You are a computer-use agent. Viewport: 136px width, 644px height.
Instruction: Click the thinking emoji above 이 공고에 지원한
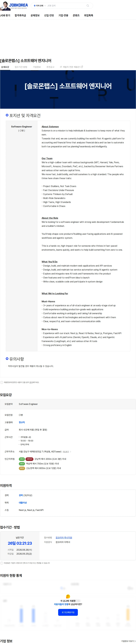pos(68,596)
